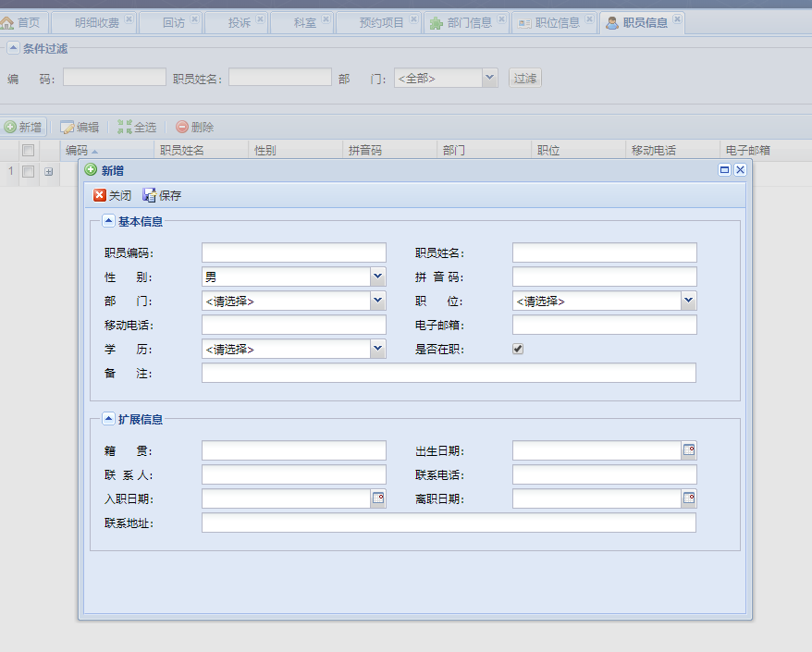Open the 入职日期 calendar picker
This screenshot has height=652, width=812.
[x=378, y=498]
